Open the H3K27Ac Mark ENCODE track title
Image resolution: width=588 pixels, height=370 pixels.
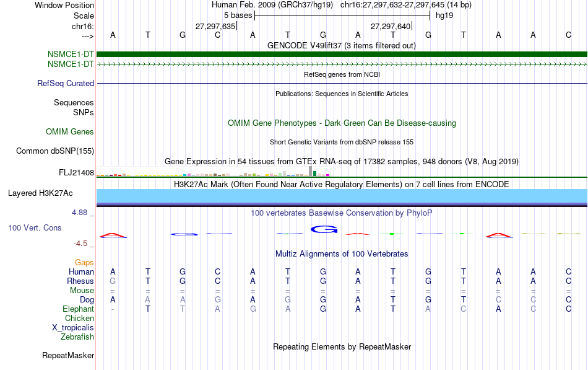point(341,185)
